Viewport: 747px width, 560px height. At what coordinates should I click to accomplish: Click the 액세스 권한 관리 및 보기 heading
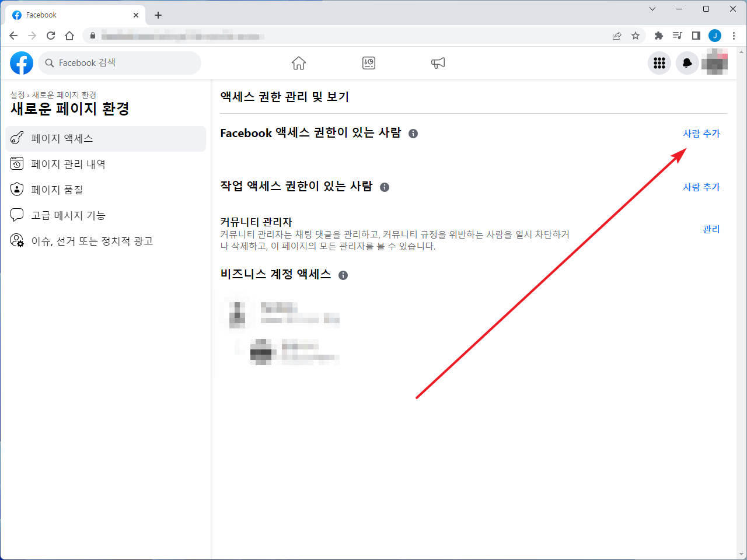tap(285, 97)
